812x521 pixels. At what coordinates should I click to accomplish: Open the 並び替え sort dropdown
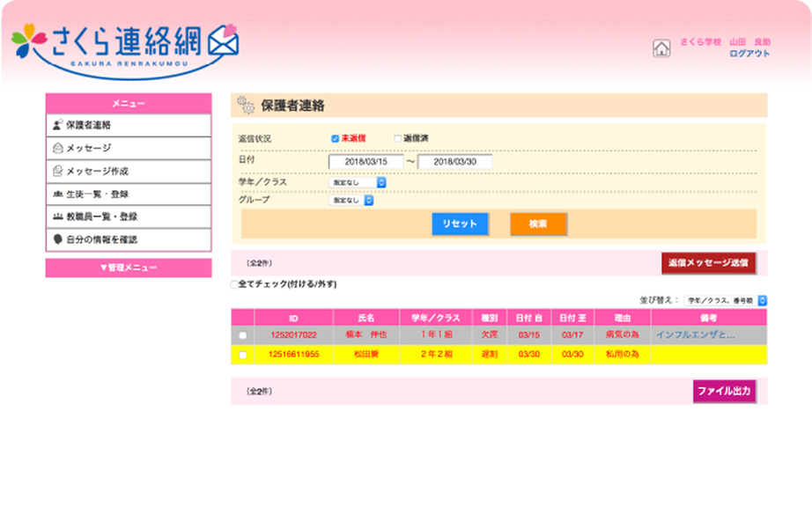pyautogui.click(x=725, y=301)
